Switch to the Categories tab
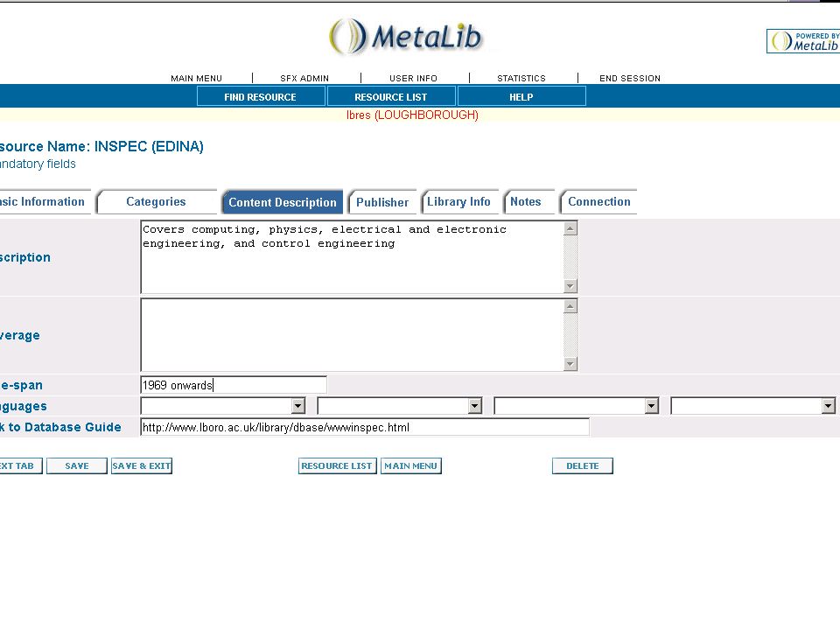The image size is (840, 630). pos(156,202)
